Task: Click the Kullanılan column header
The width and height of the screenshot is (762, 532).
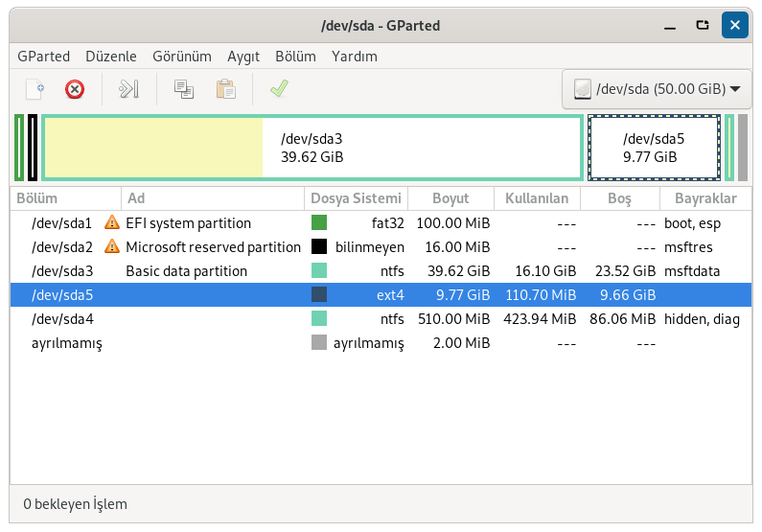Action: (x=537, y=198)
